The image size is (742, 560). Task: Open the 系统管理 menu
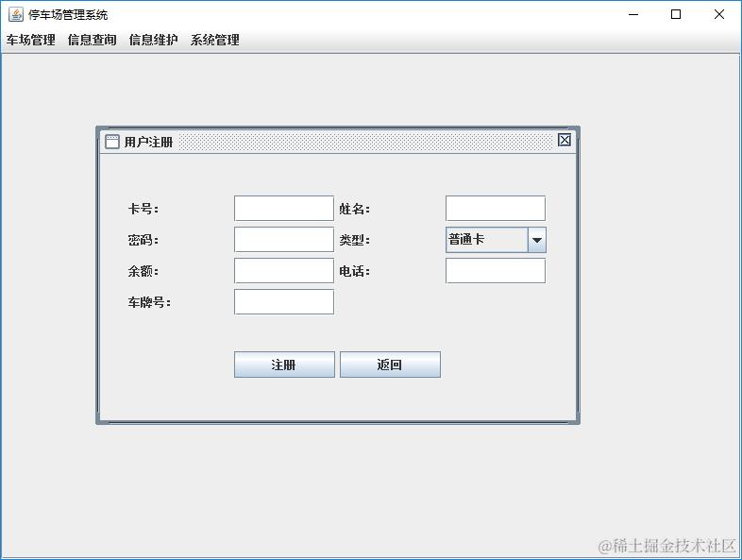(215, 40)
